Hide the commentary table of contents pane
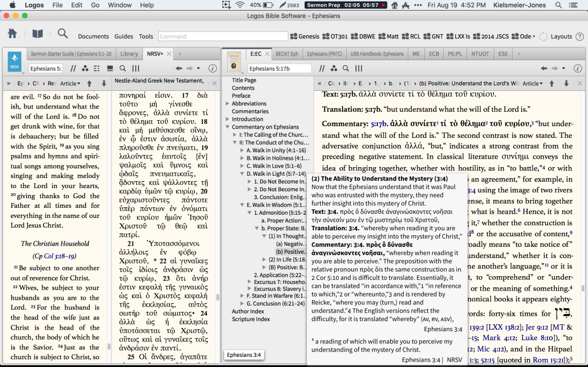Image resolution: width=588 pixels, height=367 pixels. tap(319, 83)
